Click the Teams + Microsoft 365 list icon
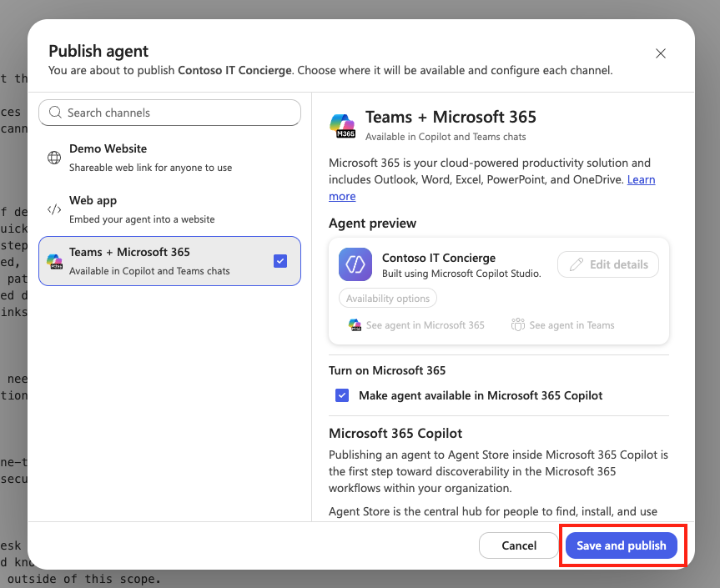Viewport: 720px width, 588px height. tap(54, 261)
